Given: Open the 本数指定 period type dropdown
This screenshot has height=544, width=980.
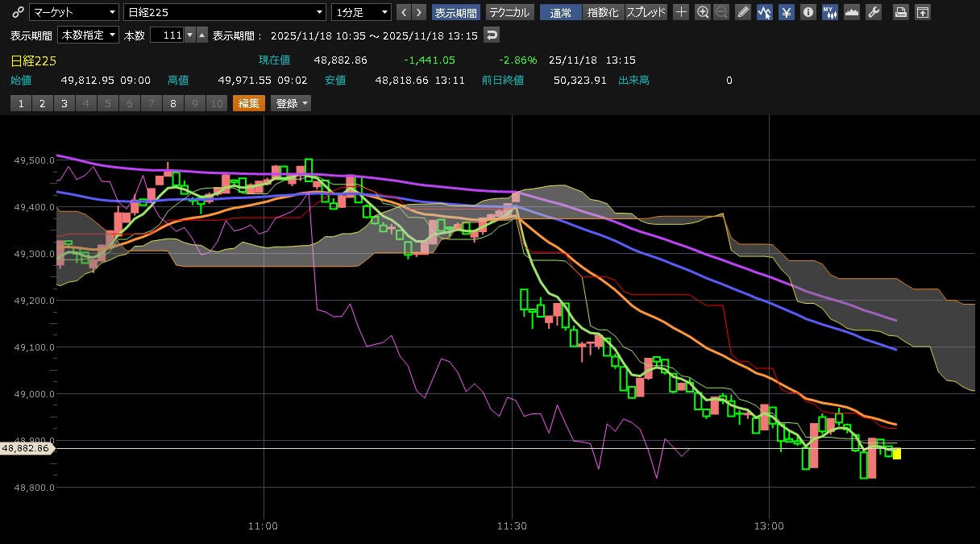Looking at the screenshot, I should tap(88, 35).
